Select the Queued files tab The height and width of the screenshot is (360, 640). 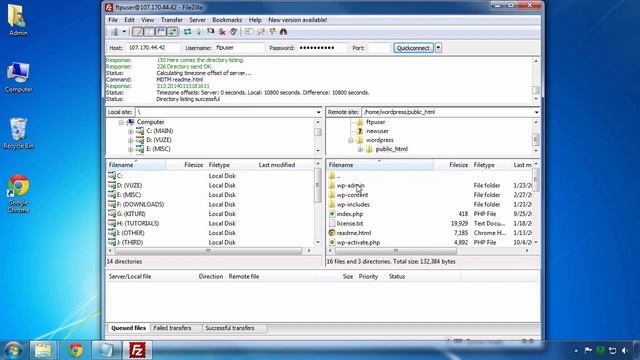coord(129,328)
